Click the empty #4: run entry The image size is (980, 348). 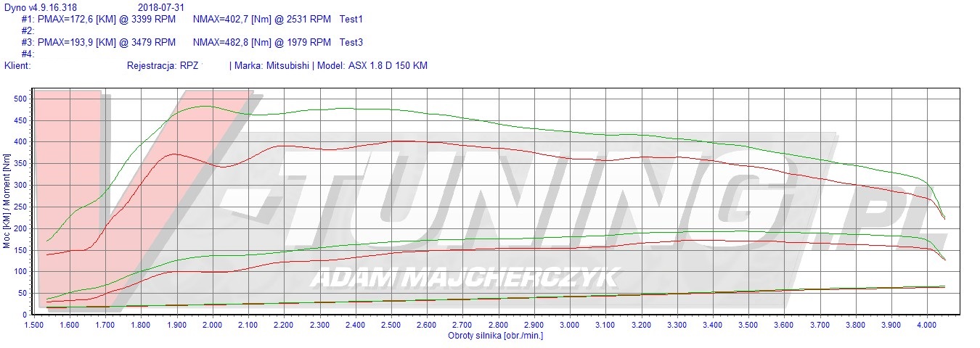click(28, 54)
